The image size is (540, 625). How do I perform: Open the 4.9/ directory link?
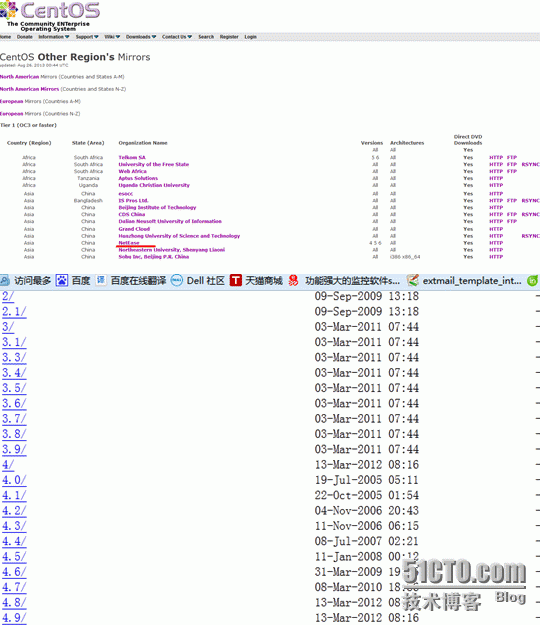tap(14, 618)
